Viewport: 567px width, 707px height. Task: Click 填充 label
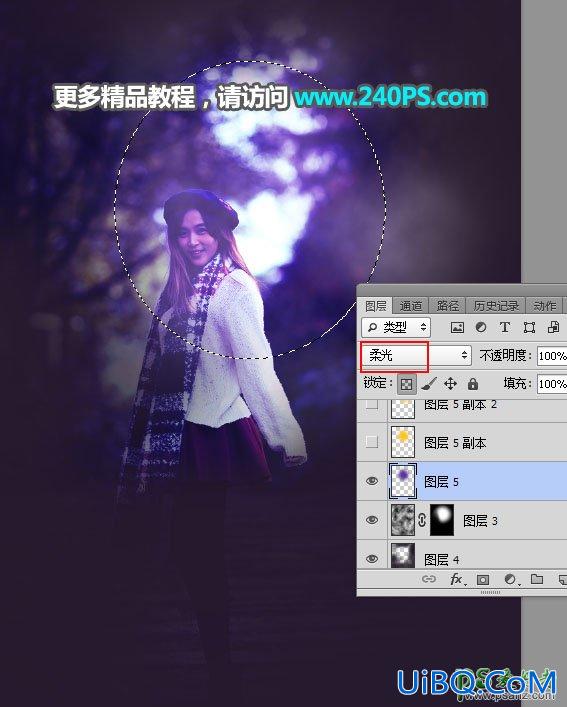[517, 384]
